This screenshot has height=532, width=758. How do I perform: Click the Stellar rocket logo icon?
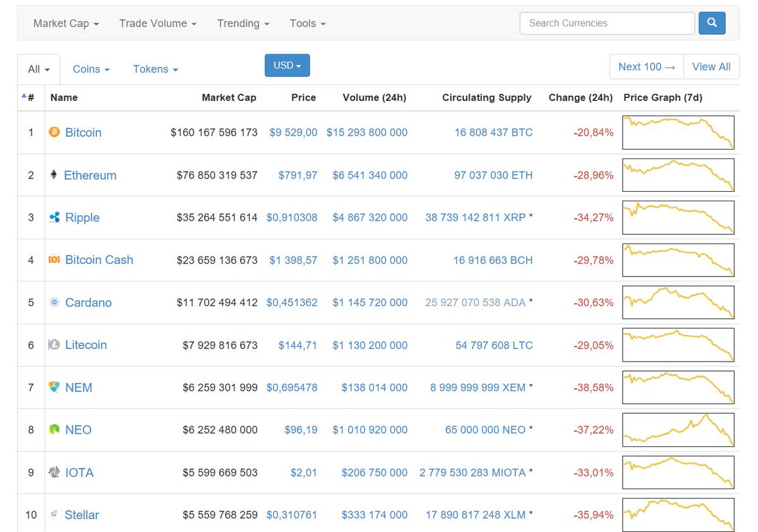pos(54,515)
